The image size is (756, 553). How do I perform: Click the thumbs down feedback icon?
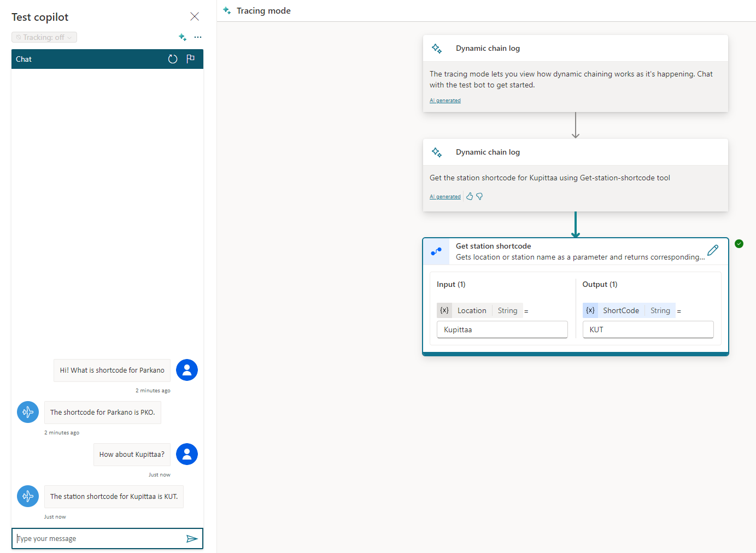point(479,197)
